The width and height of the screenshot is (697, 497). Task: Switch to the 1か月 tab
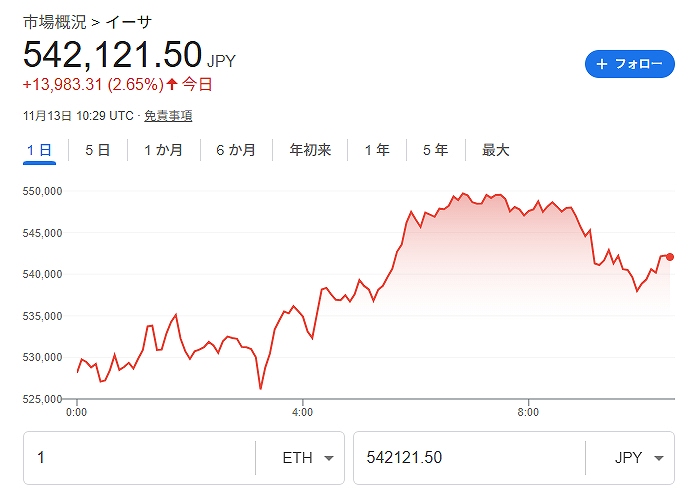pos(163,150)
